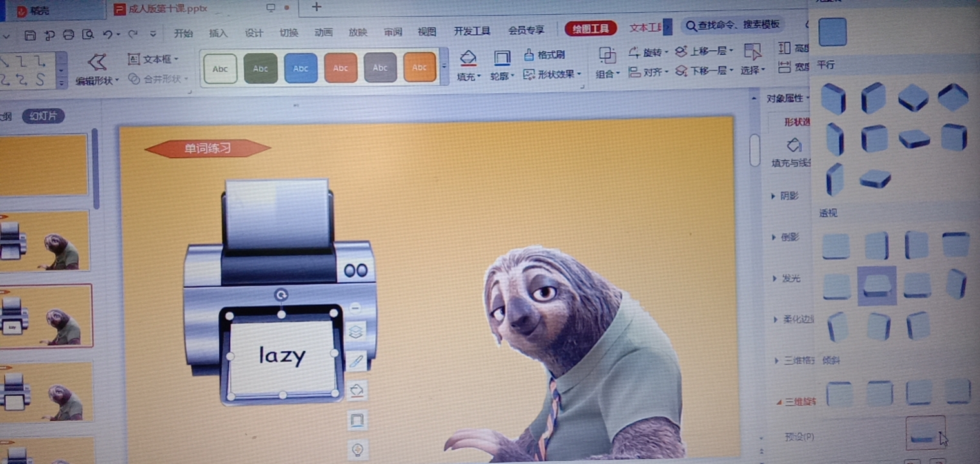Click the Print icon in quick access toolbar
Image resolution: width=980 pixels, height=464 pixels.
pos(68,35)
